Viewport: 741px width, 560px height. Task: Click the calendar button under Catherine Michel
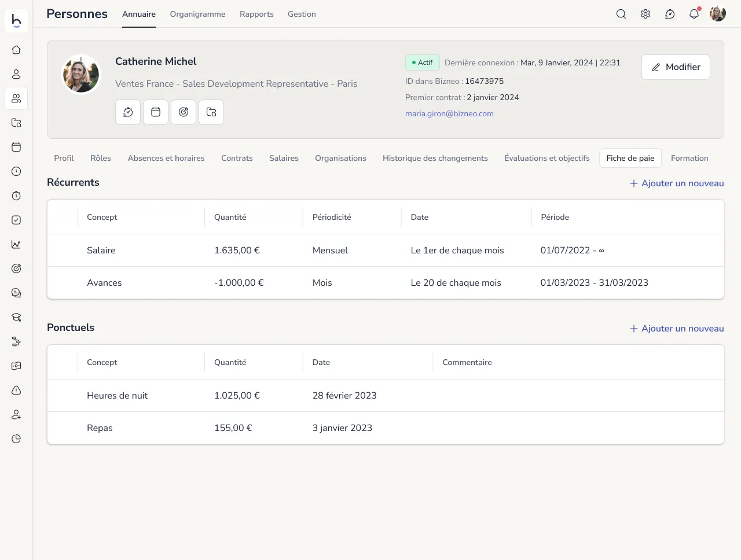point(156,112)
